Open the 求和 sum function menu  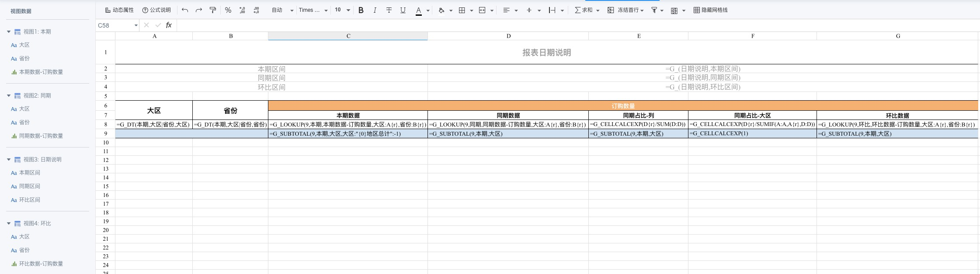(x=587, y=10)
